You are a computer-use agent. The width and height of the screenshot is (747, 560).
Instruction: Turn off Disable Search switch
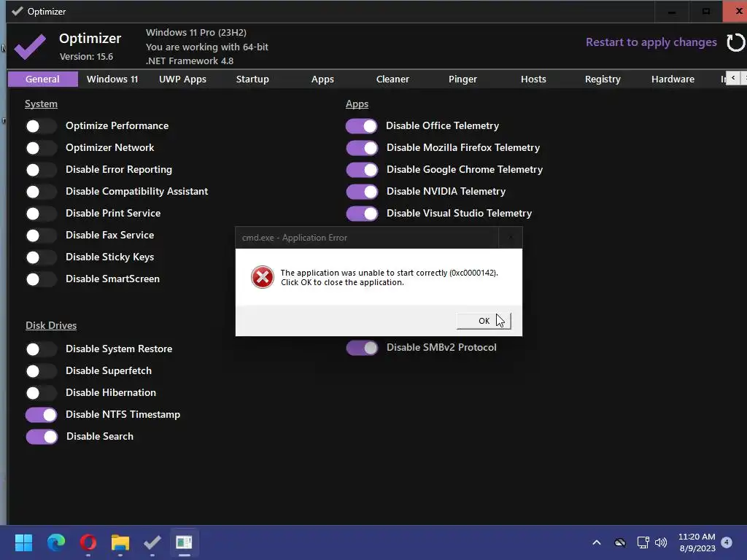[x=42, y=437]
